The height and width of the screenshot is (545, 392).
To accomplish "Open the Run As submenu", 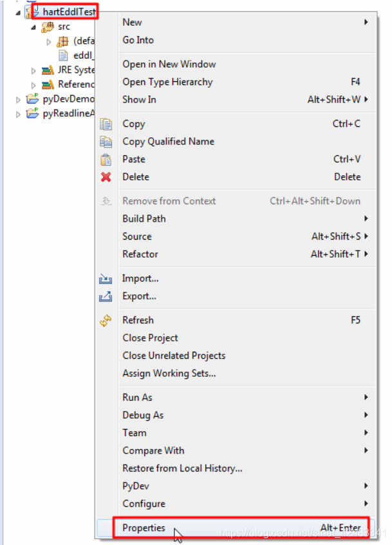I will [247, 397].
